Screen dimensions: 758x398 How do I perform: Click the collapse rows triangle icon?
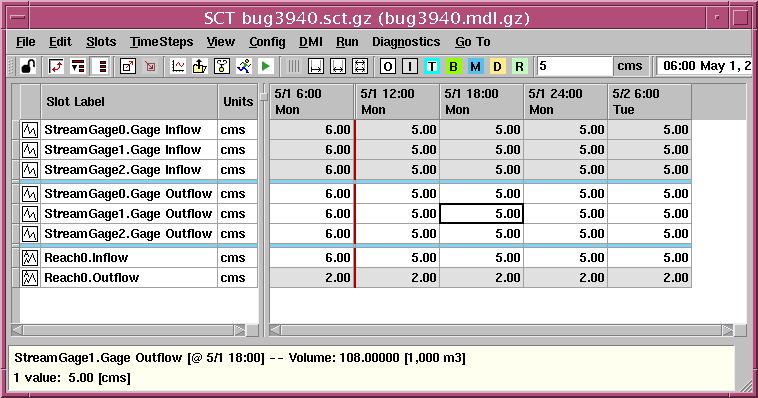pos(78,66)
